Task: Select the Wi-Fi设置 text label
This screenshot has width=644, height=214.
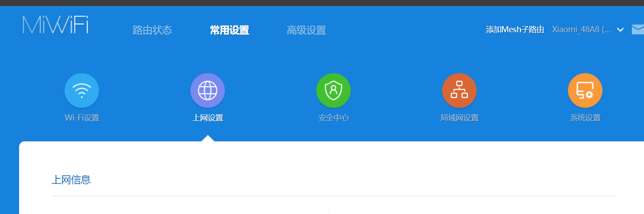Action: (82, 118)
